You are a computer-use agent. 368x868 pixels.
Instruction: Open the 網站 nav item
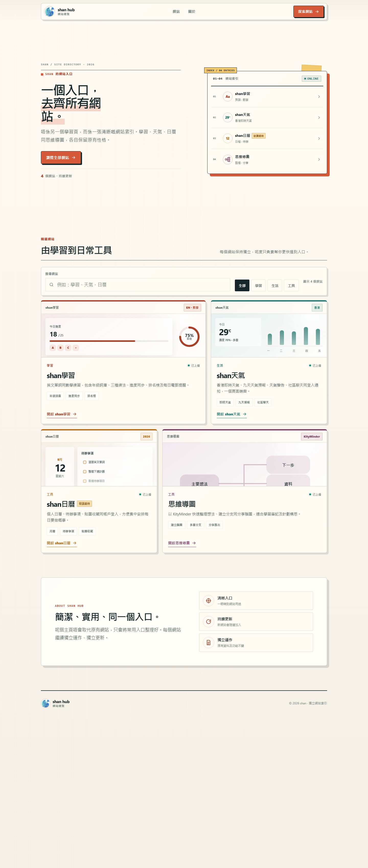coord(176,11)
